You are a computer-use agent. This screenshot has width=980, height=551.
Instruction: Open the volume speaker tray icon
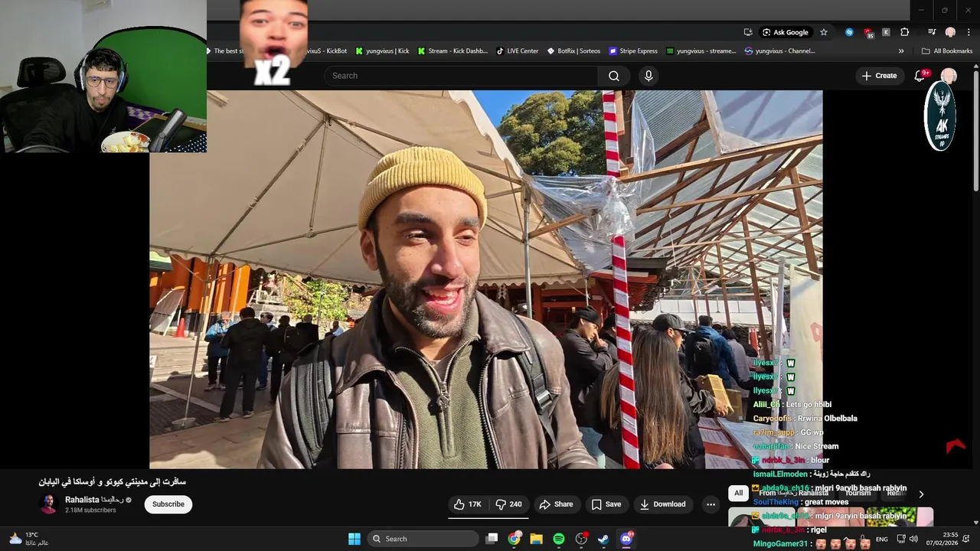913,539
